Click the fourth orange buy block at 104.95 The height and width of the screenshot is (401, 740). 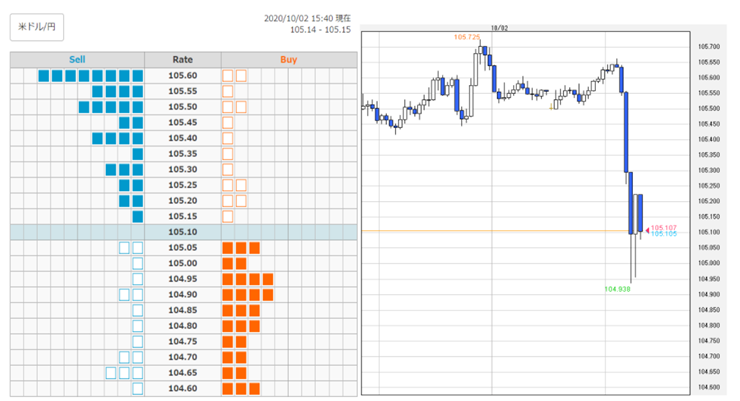coord(268,279)
